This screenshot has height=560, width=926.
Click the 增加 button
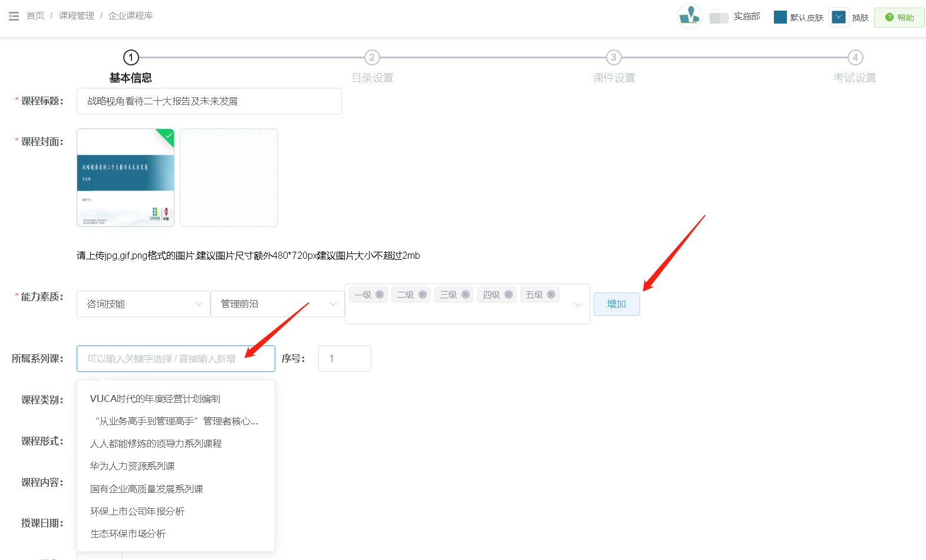[x=616, y=304]
